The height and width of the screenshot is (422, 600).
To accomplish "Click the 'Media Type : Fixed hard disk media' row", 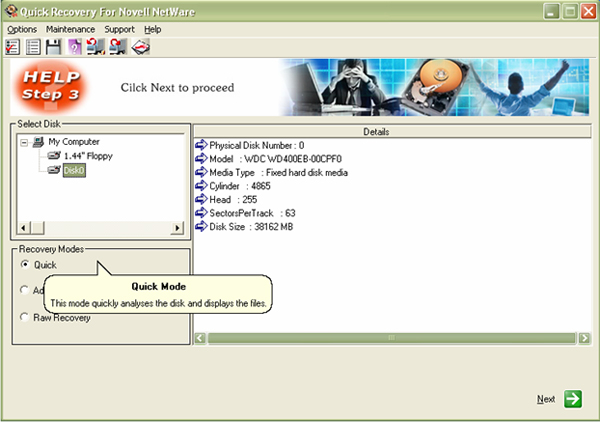I will pyautogui.click(x=271, y=173).
